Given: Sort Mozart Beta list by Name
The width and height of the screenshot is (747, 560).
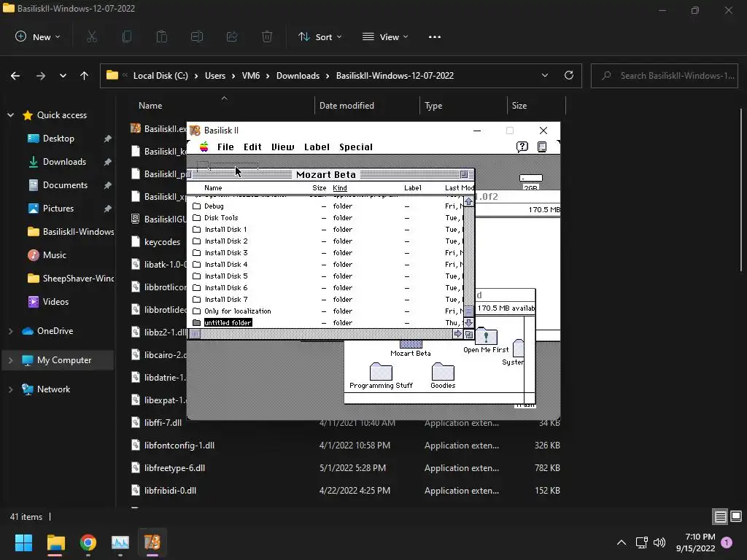Looking at the screenshot, I should (213, 188).
